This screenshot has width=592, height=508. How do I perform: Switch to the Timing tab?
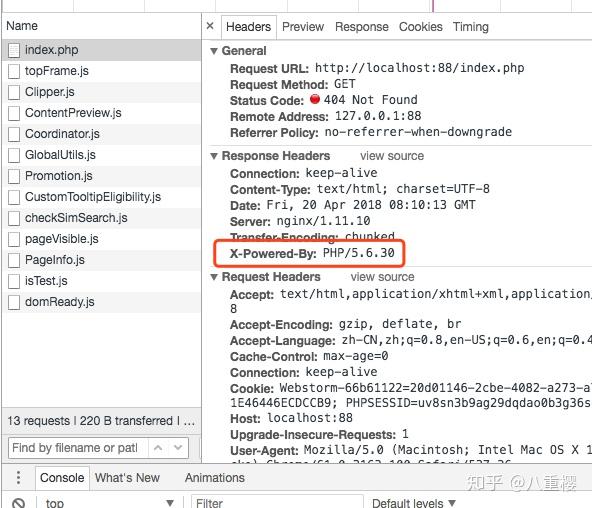pyautogui.click(x=470, y=27)
